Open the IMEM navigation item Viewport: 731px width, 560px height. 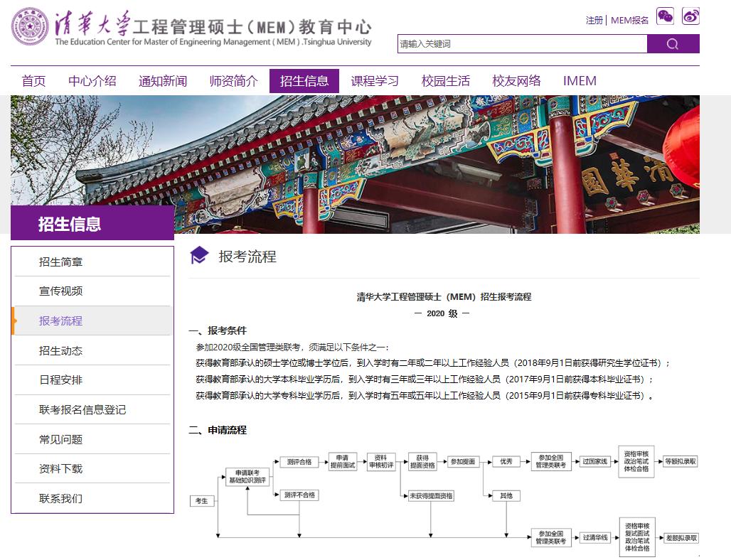click(x=580, y=80)
